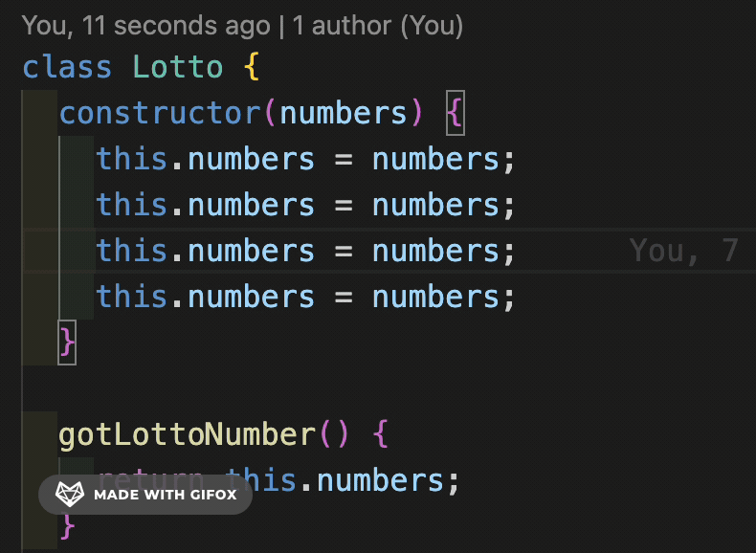This screenshot has width=756, height=553.
Task: Select the Lotto class name
Action: [177, 67]
